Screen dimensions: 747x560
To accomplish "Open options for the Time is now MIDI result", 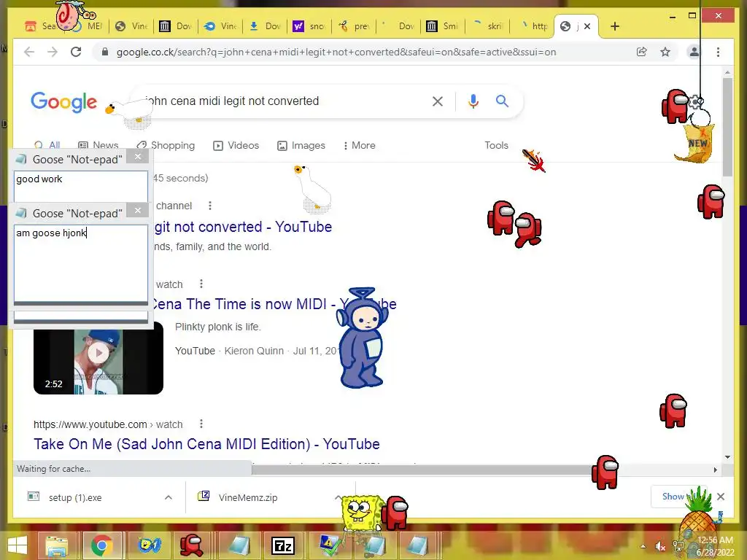I will coord(201,284).
